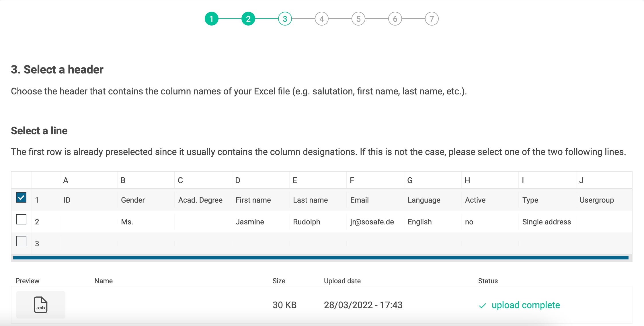Click the .xslx file preview icon
This screenshot has width=644, height=326.
coord(40,305)
